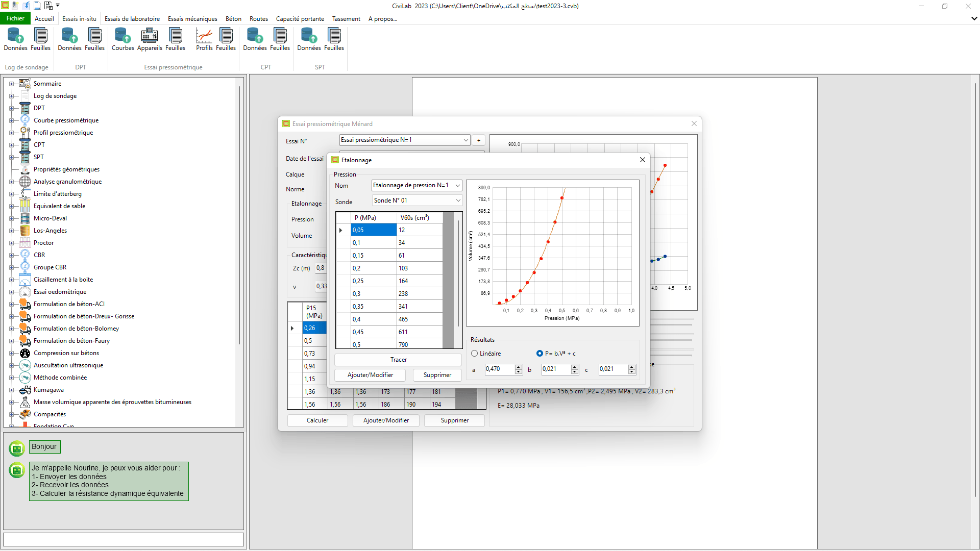Click the tree panel vertical scrollbar
The height and width of the screenshot is (551, 980).
[x=239, y=214]
